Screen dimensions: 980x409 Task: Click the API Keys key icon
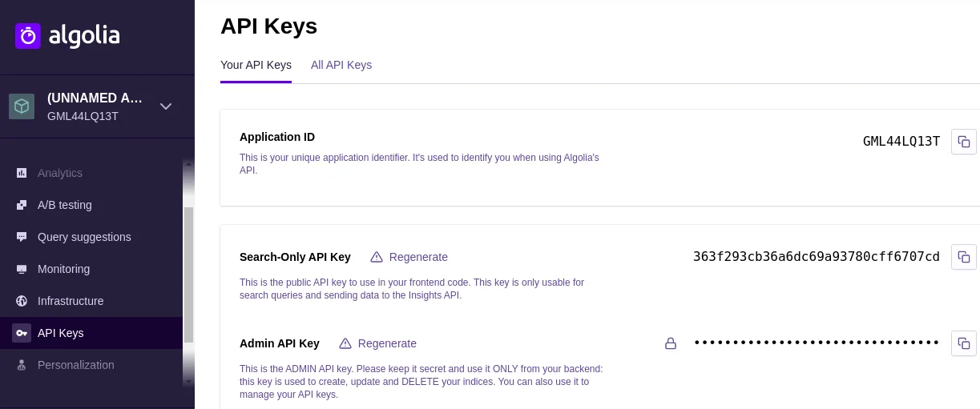22,333
